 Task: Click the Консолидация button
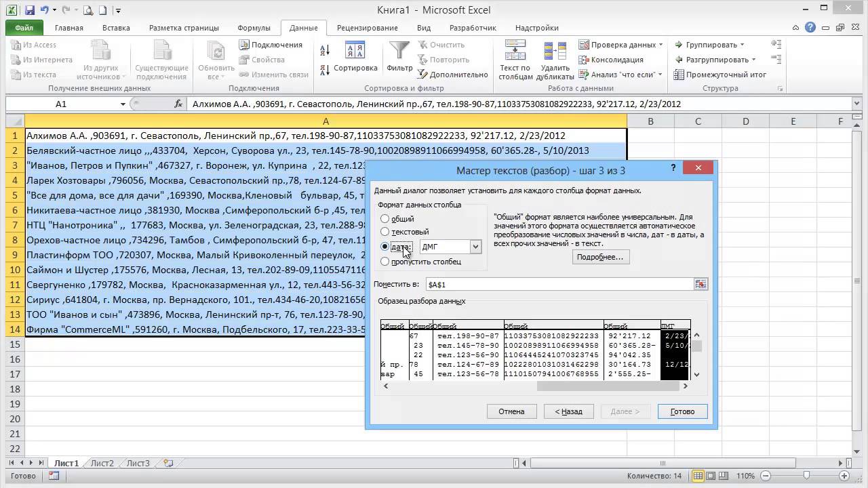click(x=610, y=60)
